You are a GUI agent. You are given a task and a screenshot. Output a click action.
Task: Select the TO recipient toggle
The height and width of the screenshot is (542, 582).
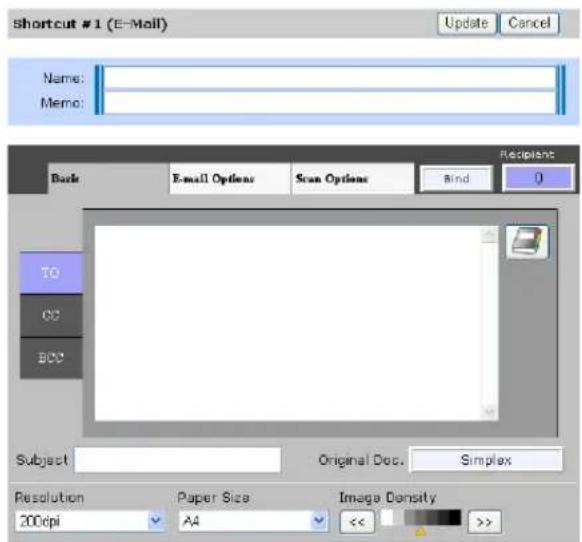[x=51, y=273]
